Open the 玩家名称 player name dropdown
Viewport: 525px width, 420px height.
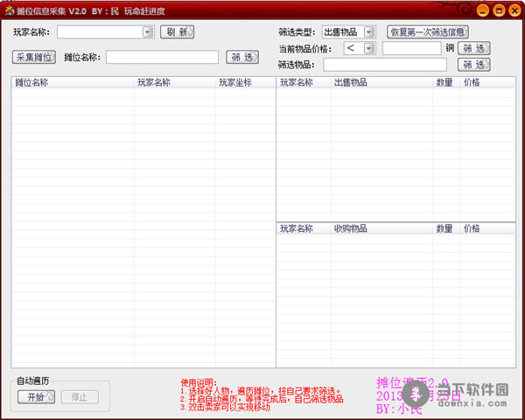(148, 31)
